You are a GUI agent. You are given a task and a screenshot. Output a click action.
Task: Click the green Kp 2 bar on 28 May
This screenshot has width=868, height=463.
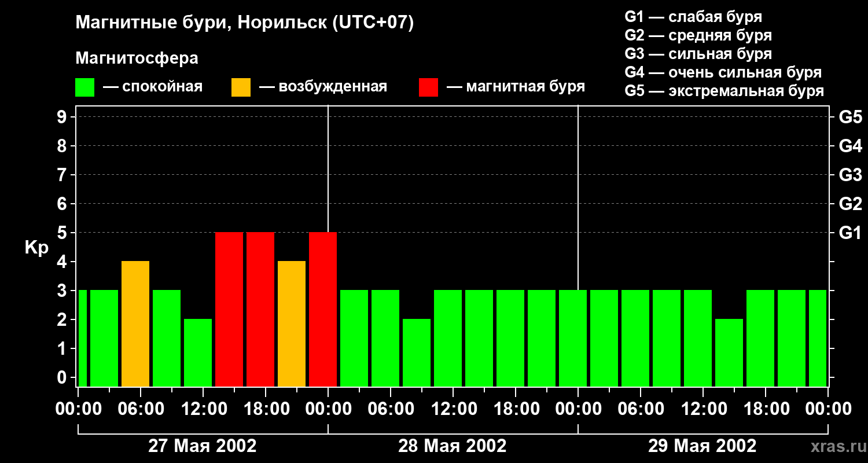417,352
